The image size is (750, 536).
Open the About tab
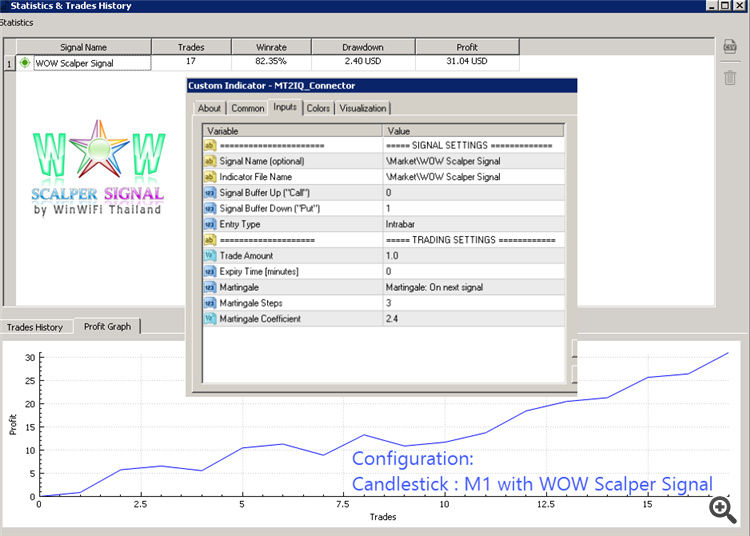coord(210,108)
